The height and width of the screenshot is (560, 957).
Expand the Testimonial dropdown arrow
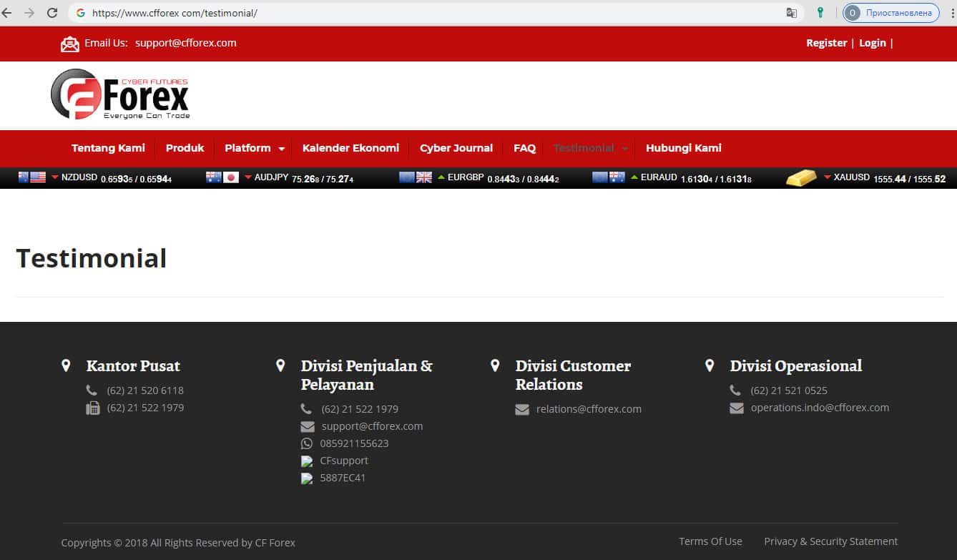click(x=624, y=149)
